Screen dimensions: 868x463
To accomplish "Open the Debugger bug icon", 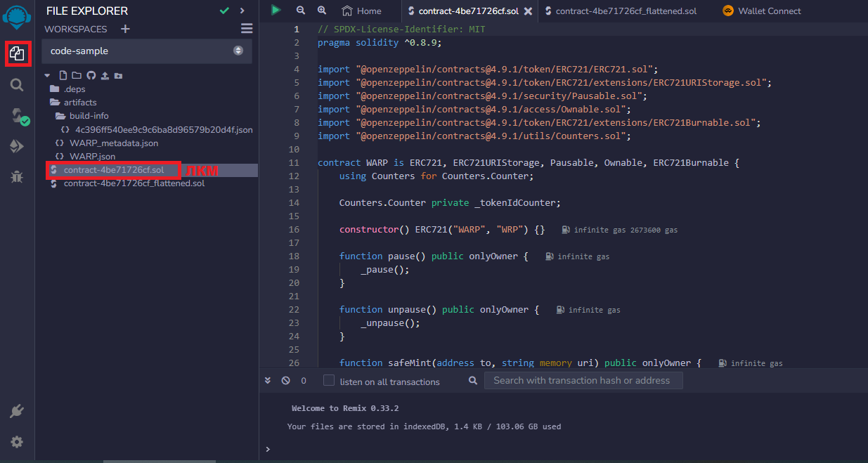I will coord(17,176).
